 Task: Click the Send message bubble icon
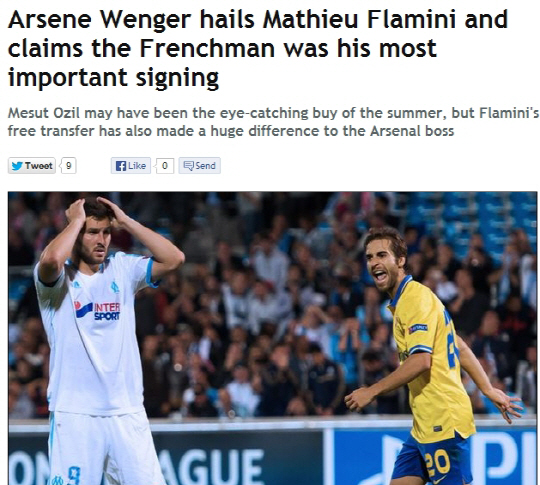point(189,166)
